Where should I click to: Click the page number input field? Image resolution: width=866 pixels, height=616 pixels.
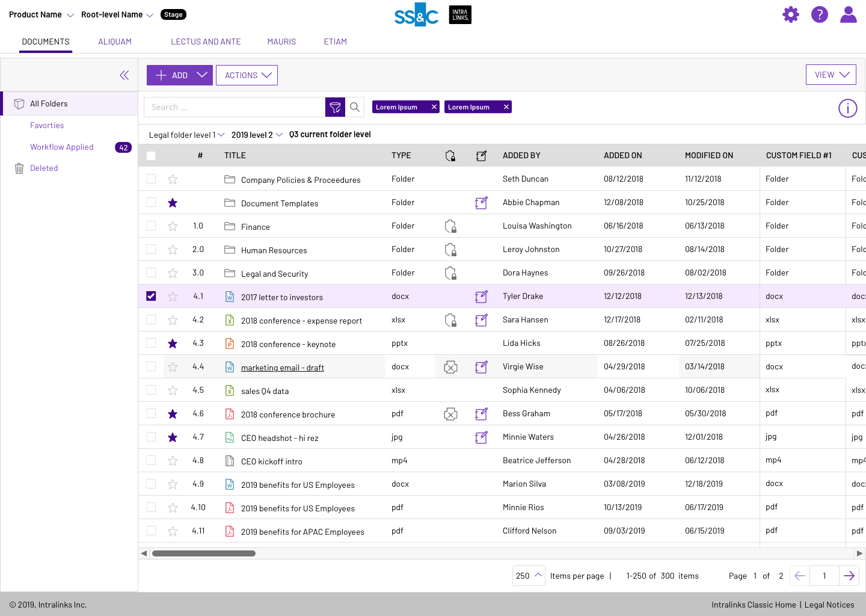[x=825, y=576]
